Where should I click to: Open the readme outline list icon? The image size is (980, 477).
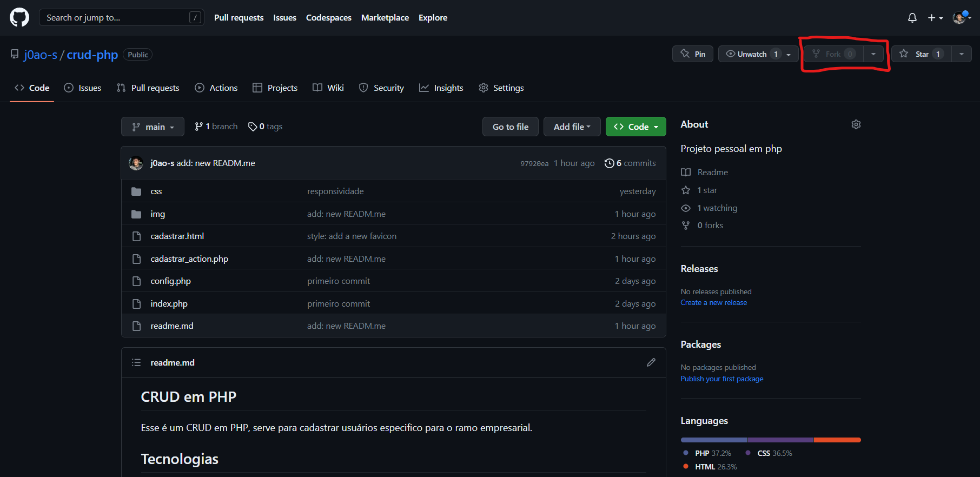tap(136, 362)
